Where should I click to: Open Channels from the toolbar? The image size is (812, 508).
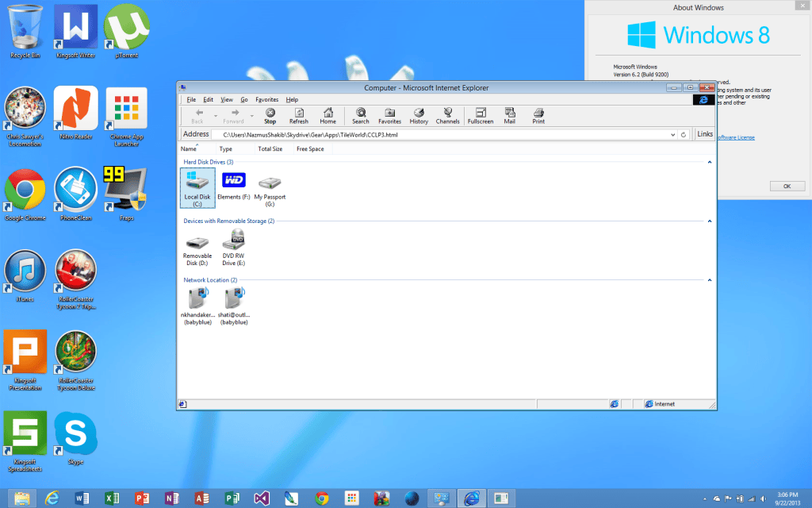coord(447,116)
